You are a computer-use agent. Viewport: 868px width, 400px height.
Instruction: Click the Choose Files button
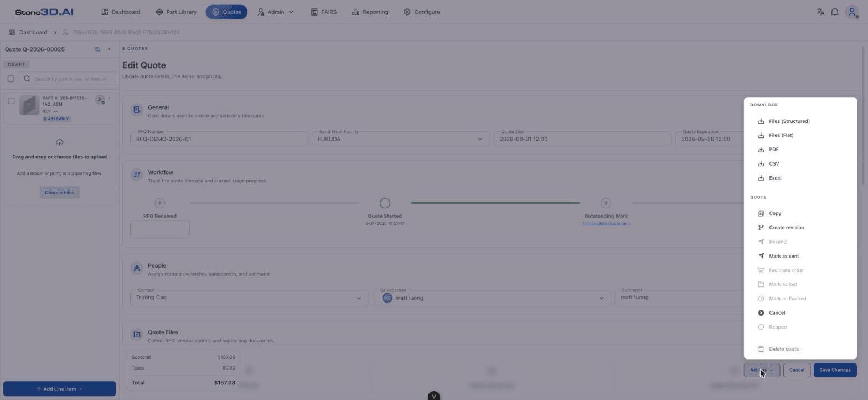tap(59, 193)
